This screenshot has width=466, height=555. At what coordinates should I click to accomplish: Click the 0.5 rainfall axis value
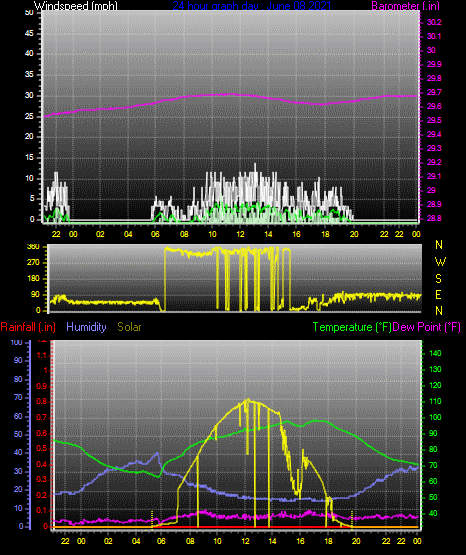point(42,448)
